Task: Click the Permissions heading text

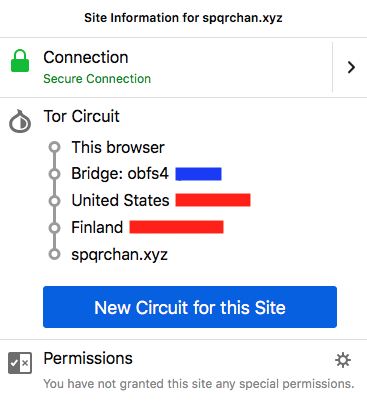Action: pos(88,359)
